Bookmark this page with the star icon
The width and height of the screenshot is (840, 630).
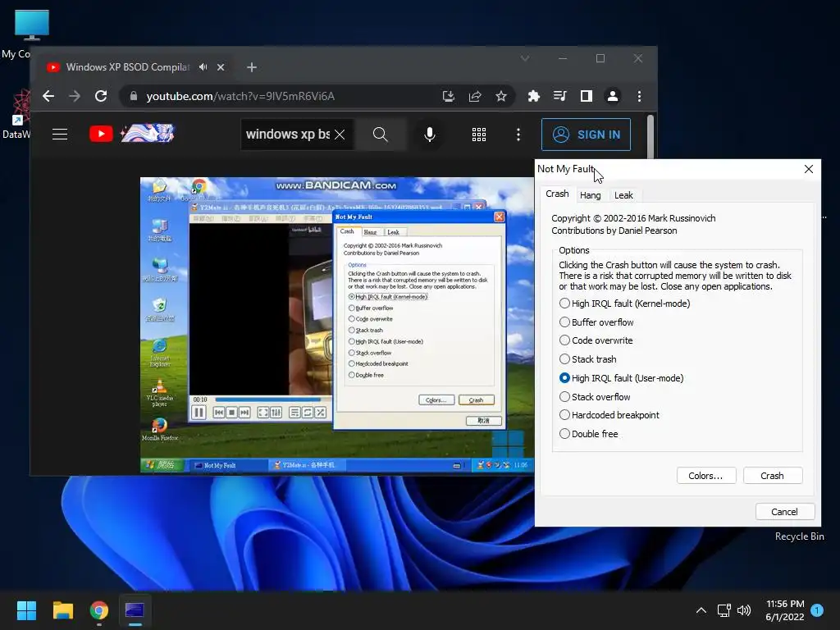coord(501,96)
